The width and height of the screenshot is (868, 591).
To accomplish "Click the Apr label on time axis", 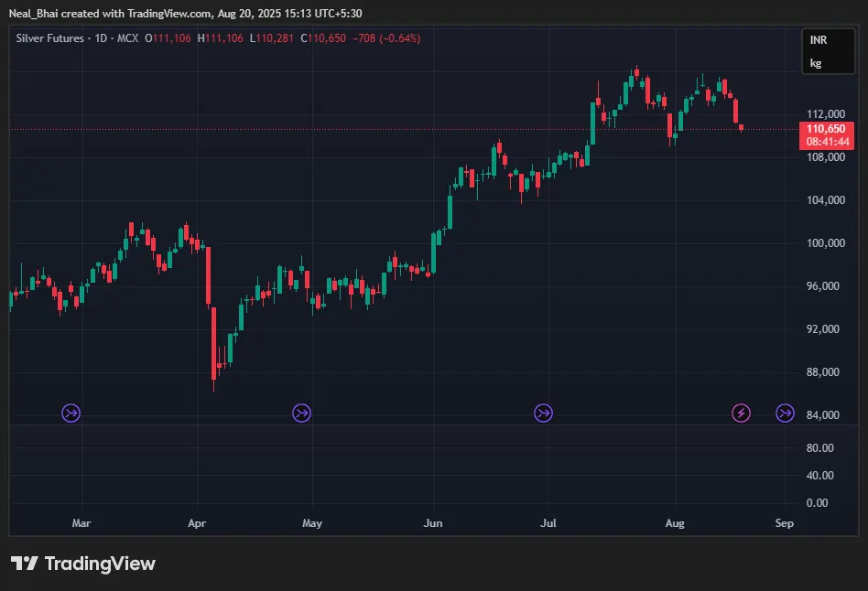I will coord(197,523).
